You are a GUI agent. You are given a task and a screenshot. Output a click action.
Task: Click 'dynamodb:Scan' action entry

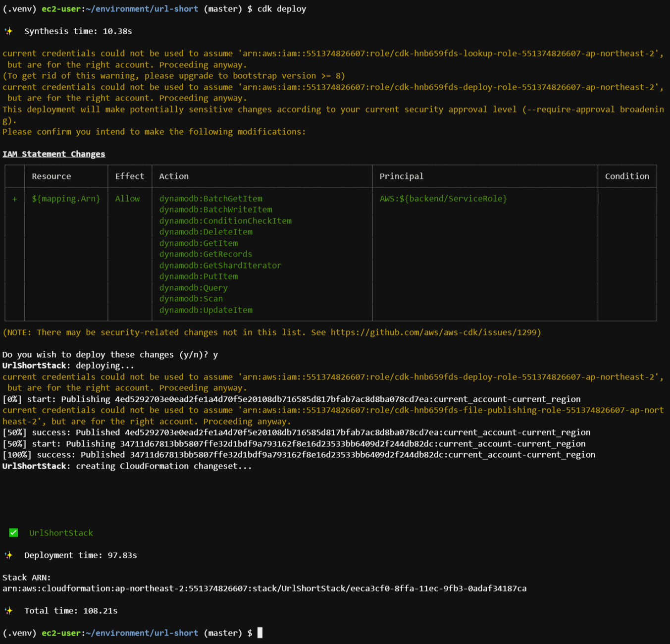[191, 299]
